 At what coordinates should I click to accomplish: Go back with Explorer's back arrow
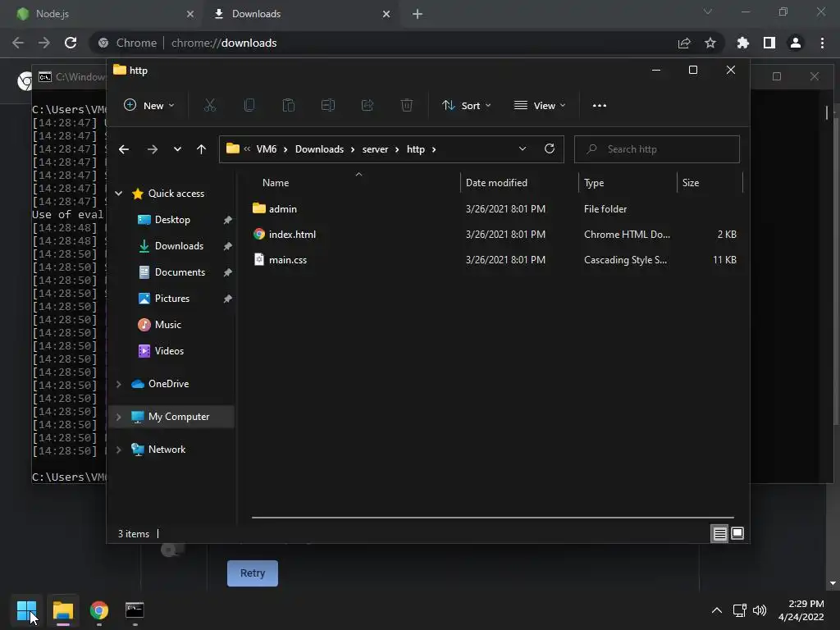[x=124, y=149]
